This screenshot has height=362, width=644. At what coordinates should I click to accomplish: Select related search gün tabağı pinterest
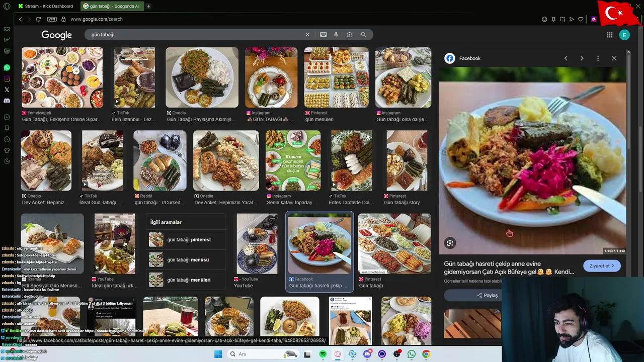click(x=186, y=240)
